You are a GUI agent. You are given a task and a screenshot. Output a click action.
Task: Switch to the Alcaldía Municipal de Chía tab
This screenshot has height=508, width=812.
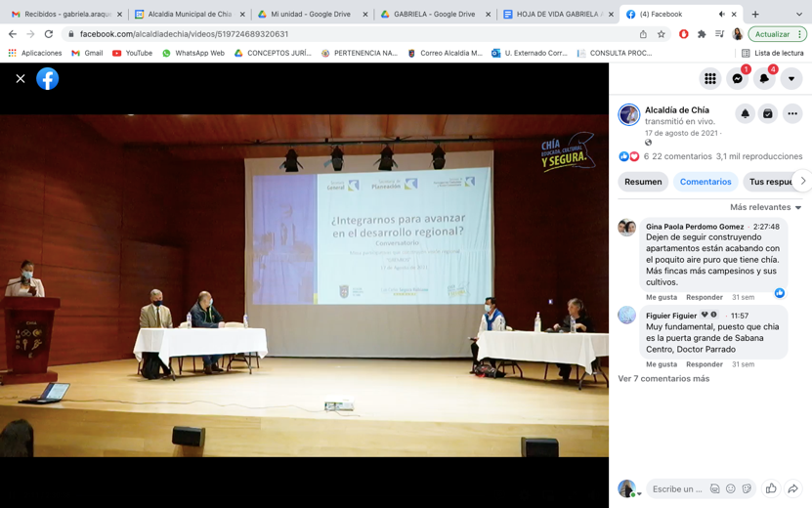pos(190,14)
